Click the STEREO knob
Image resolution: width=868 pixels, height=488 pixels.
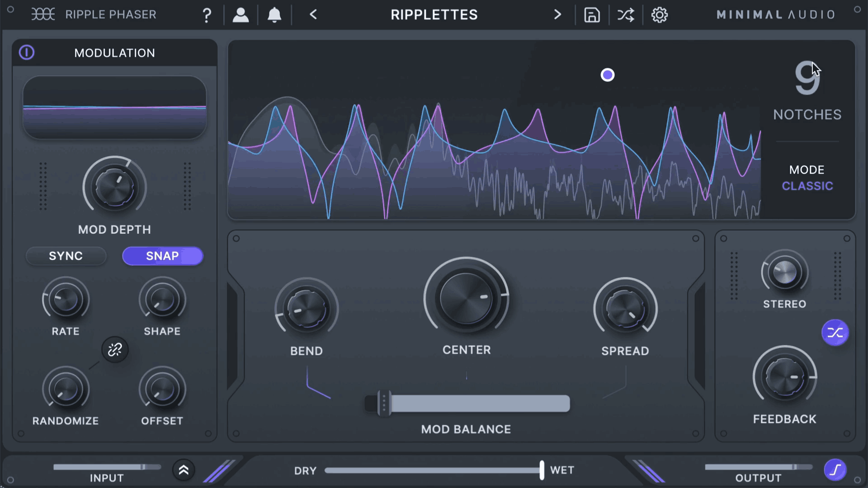click(x=785, y=272)
